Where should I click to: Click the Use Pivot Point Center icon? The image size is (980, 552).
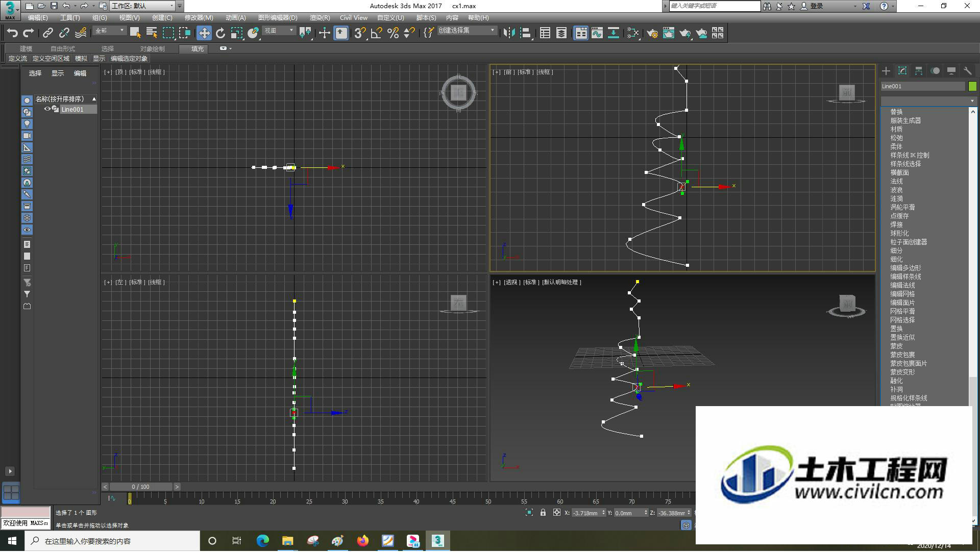[x=305, y=33]
